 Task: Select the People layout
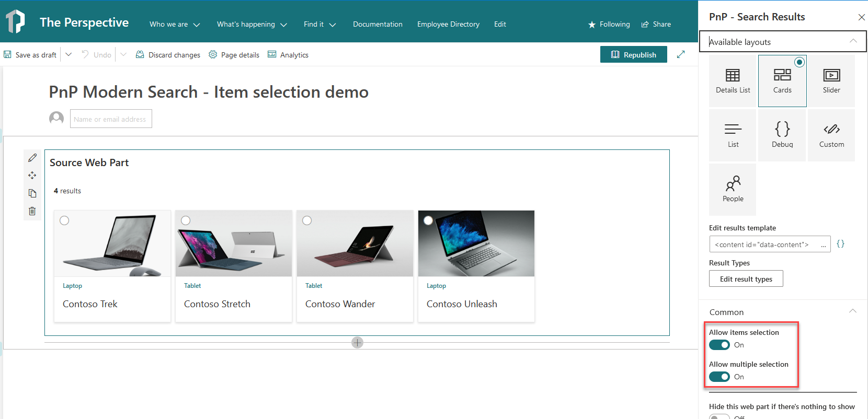pos(733,190)
